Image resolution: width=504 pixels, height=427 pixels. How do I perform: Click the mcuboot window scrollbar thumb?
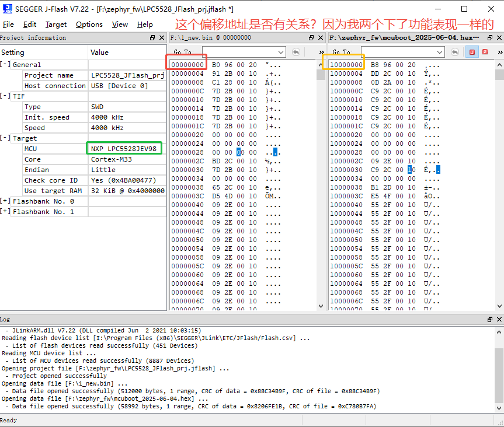499,75
